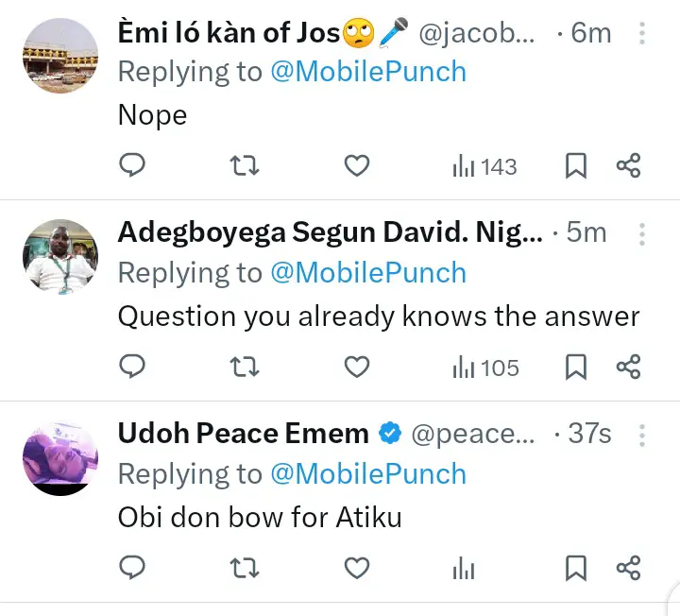View analytics showing 143 views
This screenshot has height=616, width=680.
pyautogui.click(x=484, y=167)
